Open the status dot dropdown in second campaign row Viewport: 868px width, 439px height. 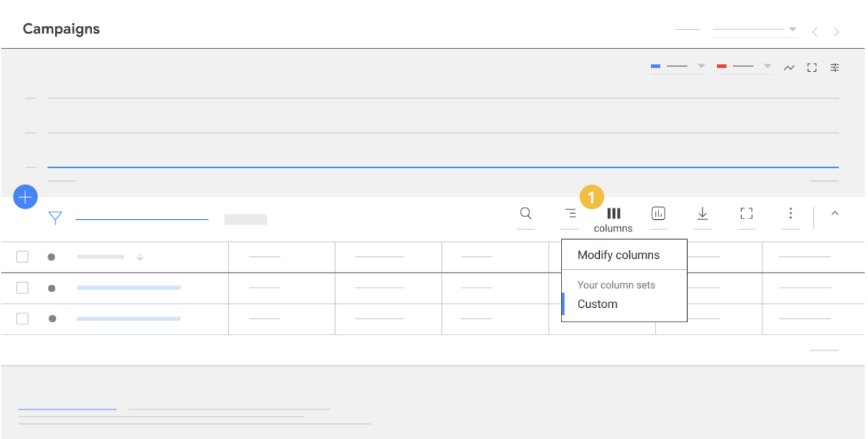pyautogui.click(x=51, y=319)
